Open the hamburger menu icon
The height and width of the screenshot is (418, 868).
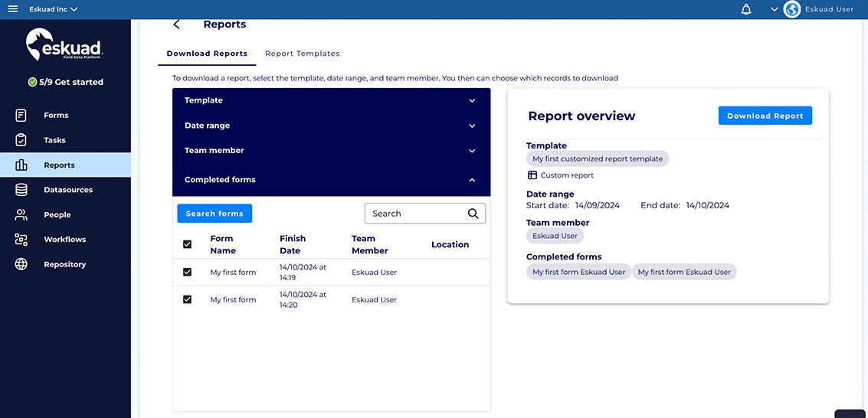(x=12, y=9)
